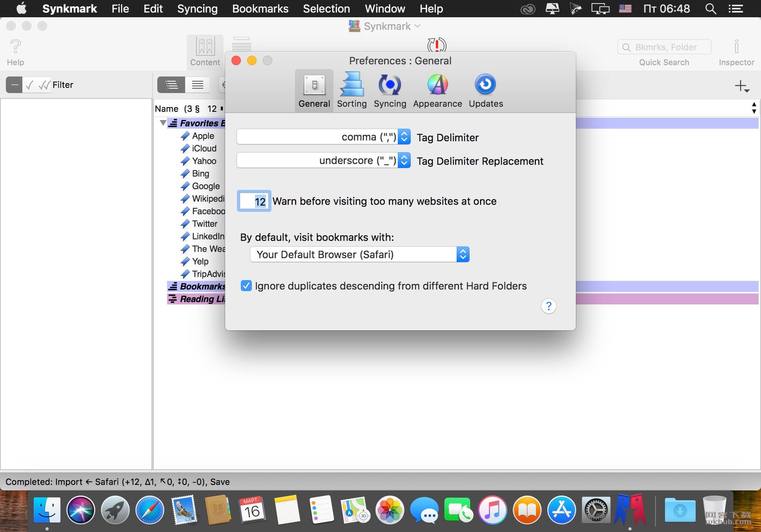Click the Quick Search field
The height and width of the screenshot is (532, 761).
(664, 47)
